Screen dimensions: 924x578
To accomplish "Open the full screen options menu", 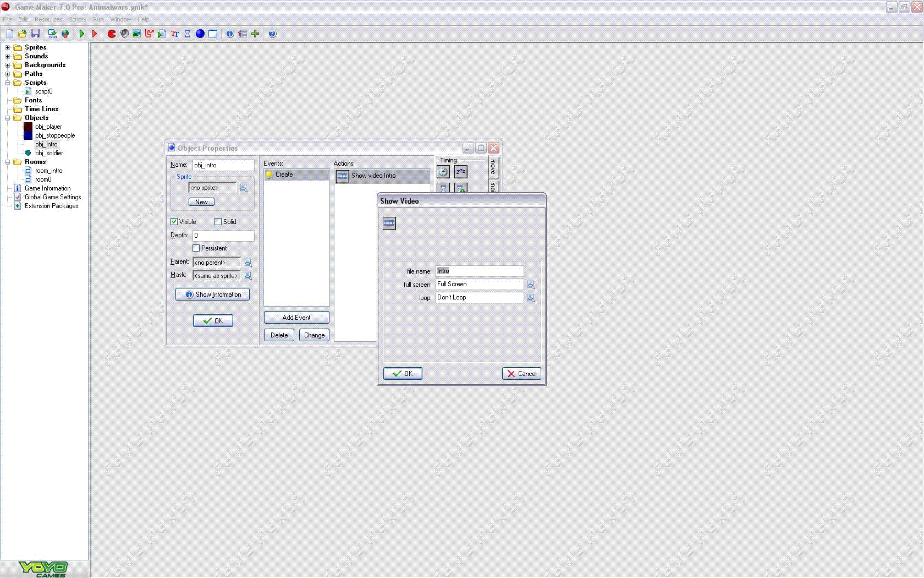I will [531, 285].
